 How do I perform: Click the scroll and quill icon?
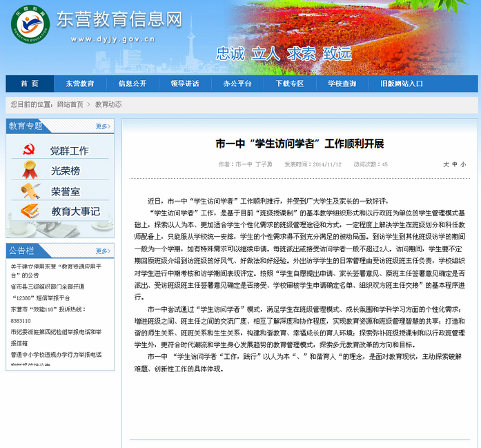[30, 191]
